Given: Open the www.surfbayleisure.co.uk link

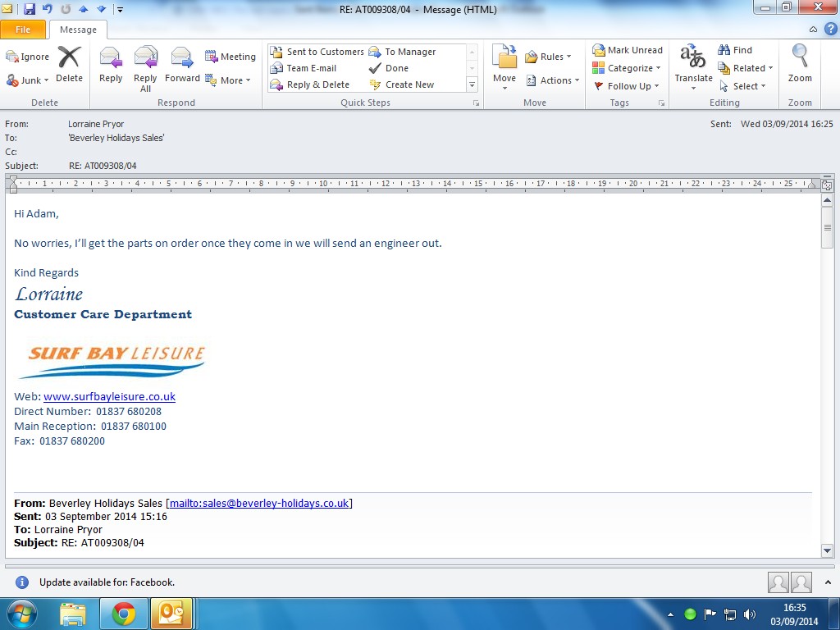Looking at the screenshot, I should point(109,396).
